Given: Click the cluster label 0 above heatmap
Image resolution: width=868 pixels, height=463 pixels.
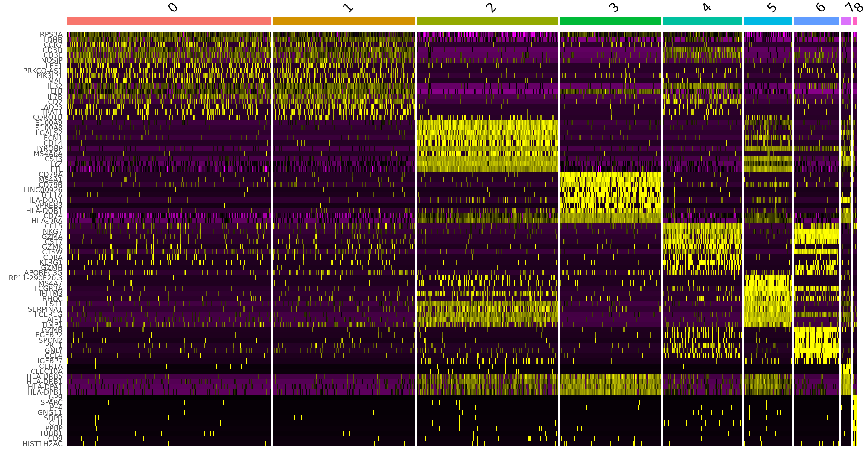Looking at the screenshot, I should tap(173, 8).
